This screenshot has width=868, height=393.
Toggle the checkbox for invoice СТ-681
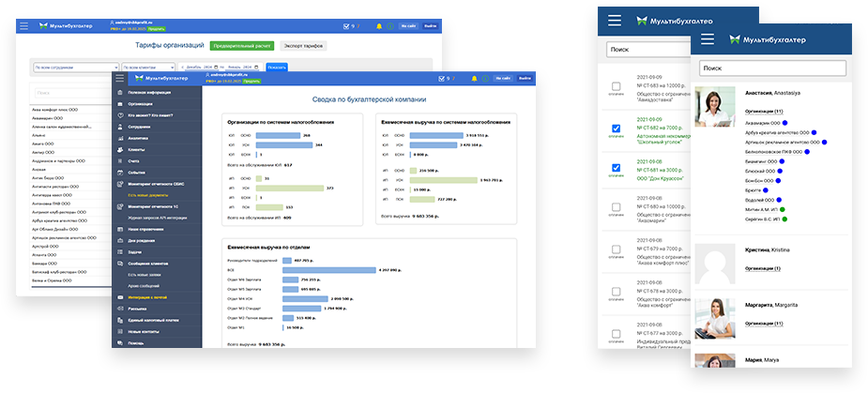point(616,169)
